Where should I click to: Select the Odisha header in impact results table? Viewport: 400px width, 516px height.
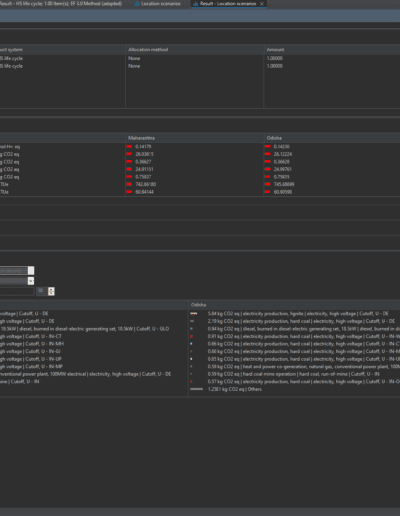point(274,138)
